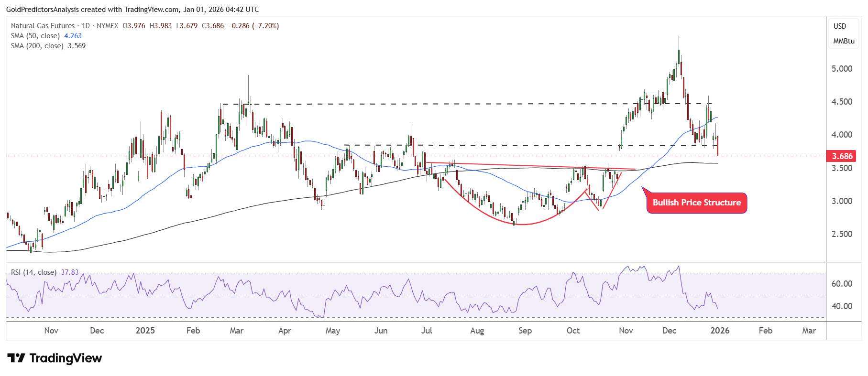Click the SMA 200 value 3.569

point(77,46)
